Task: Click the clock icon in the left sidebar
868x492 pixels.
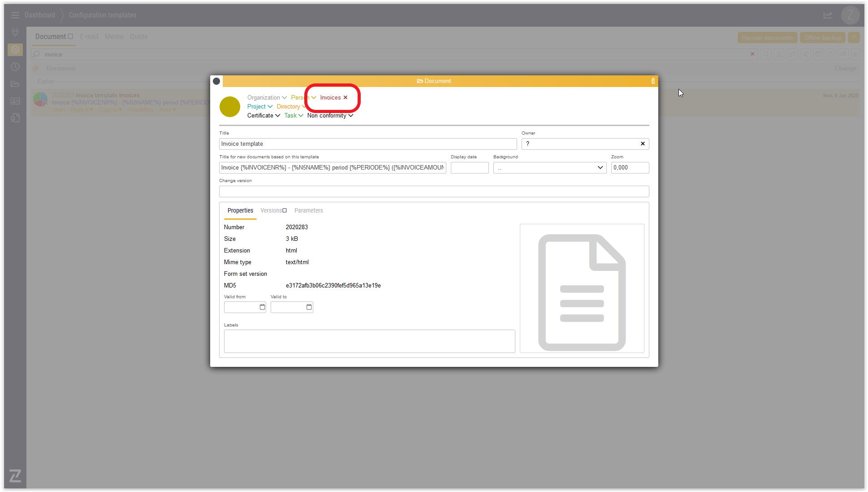Action: [x=15, y=67]
